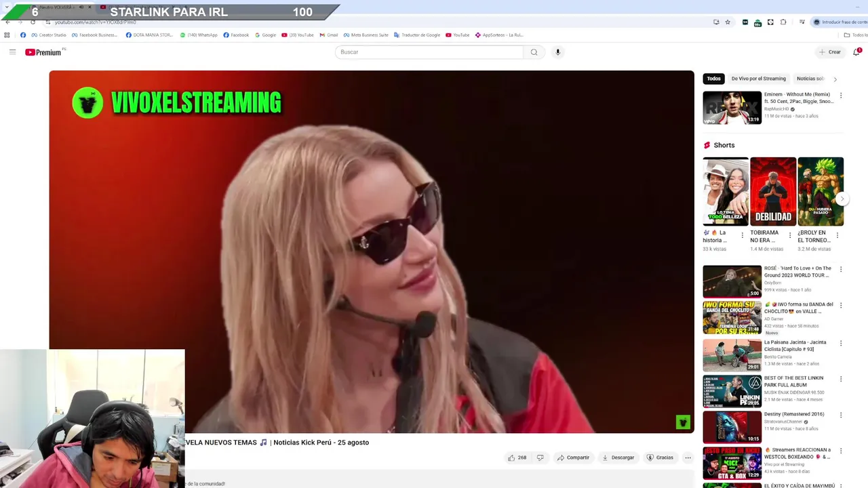Click the install app icon in address bar
Image resolution: width=868 pixels, height=488 pixels.
click(716, 22)
